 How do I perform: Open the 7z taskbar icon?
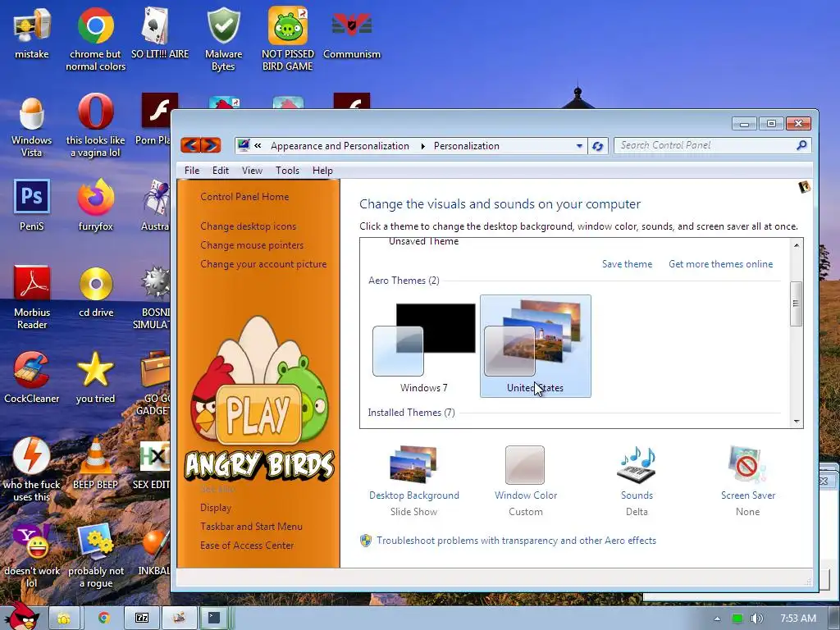[142, 618]
